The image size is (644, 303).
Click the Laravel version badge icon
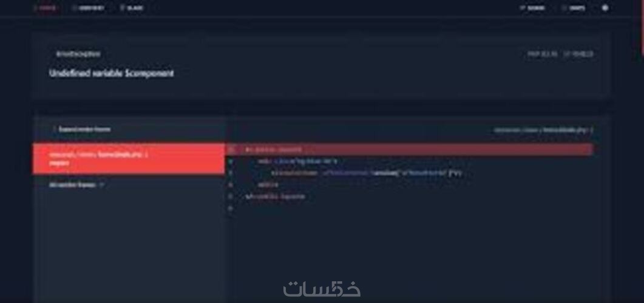(x=566, y=54)
